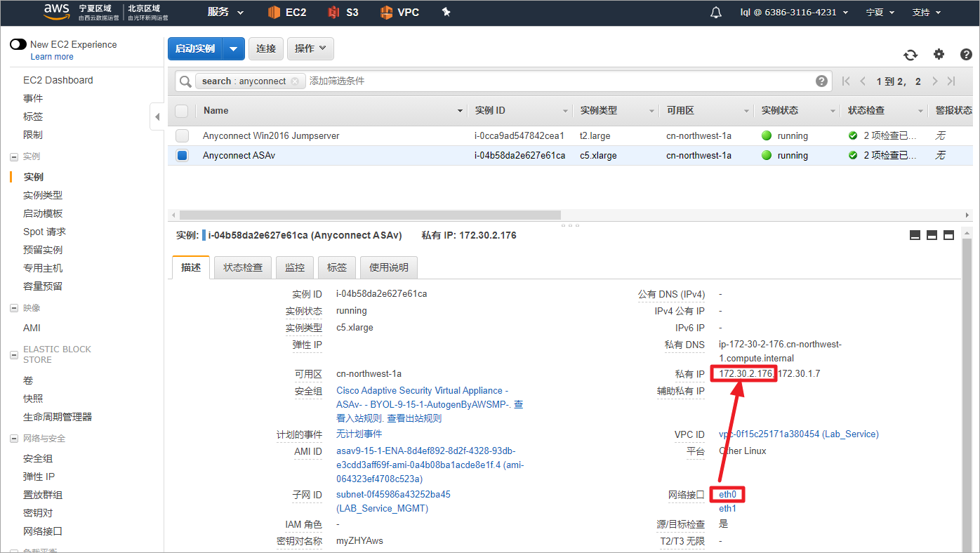Open the Lab_Service VPC ID link
Viewport: 980px width, 553px height.
799,434
